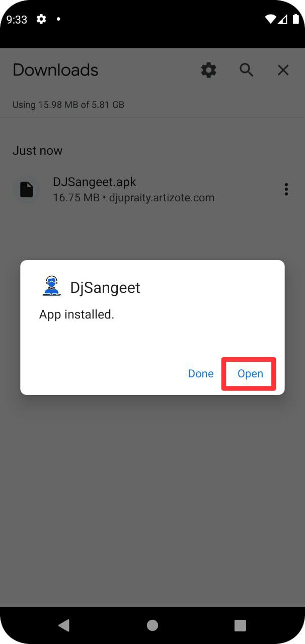The image size is (305, 644).
Task: Open Downloads settings gear icon
Action: 209,70
